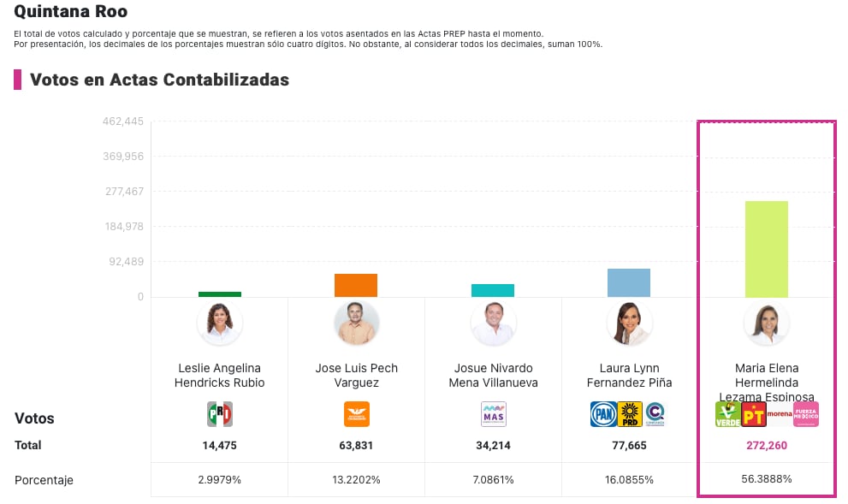The width and height of the screenshot is (848, 504).
Task: Click the blue PAN party logo
Action: (x=603, y=414)
